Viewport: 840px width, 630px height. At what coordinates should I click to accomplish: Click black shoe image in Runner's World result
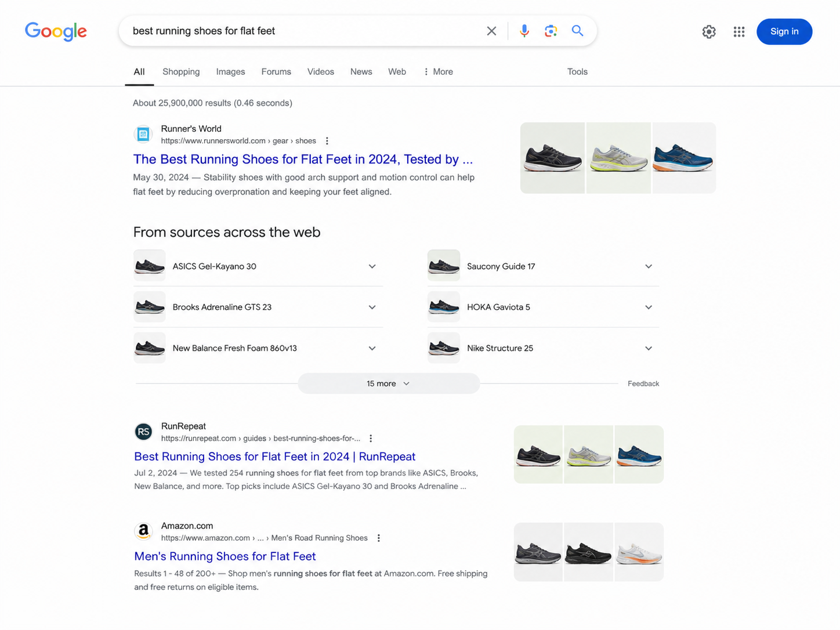[x=552, y=158]
